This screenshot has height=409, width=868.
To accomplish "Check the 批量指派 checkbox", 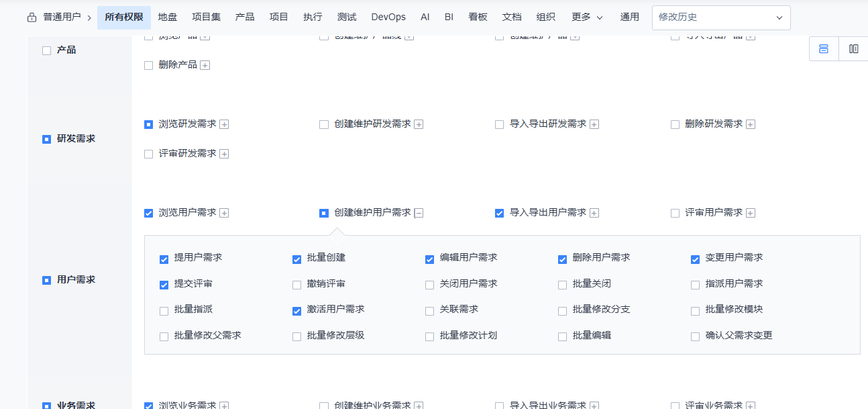I will (164, 311).
